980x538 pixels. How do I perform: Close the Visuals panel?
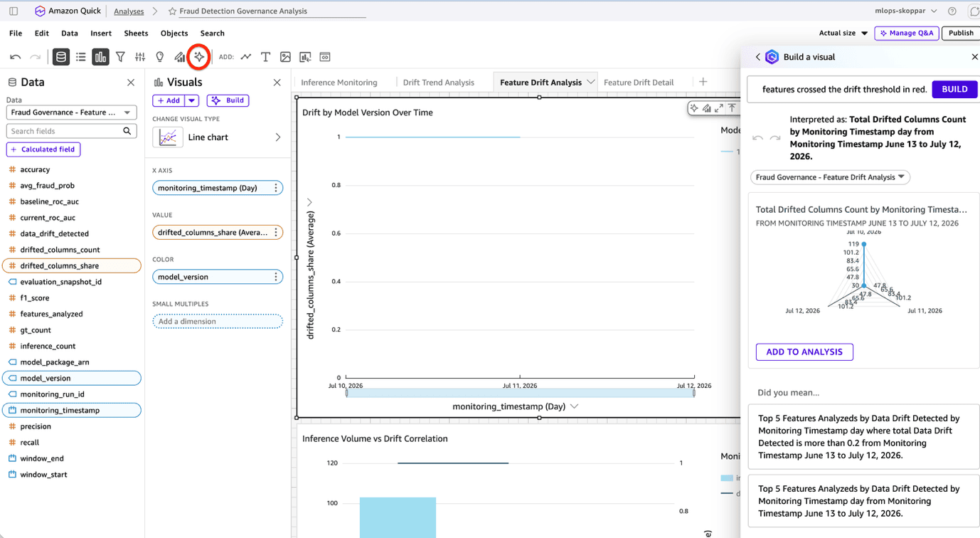(277, 83)
